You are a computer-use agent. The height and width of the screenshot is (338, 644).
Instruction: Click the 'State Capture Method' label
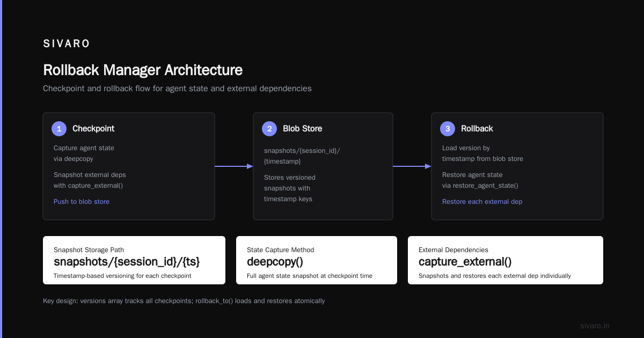click(281, 250)
